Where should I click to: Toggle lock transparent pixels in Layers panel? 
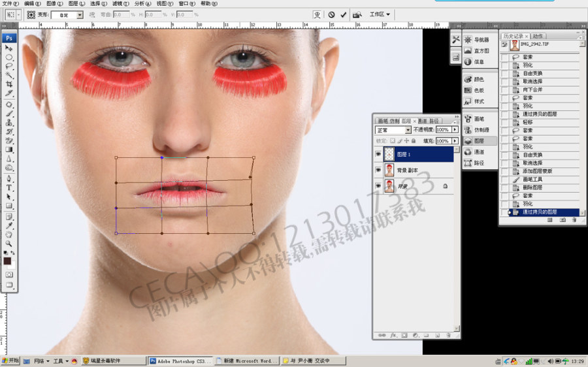tap(393, 141)
